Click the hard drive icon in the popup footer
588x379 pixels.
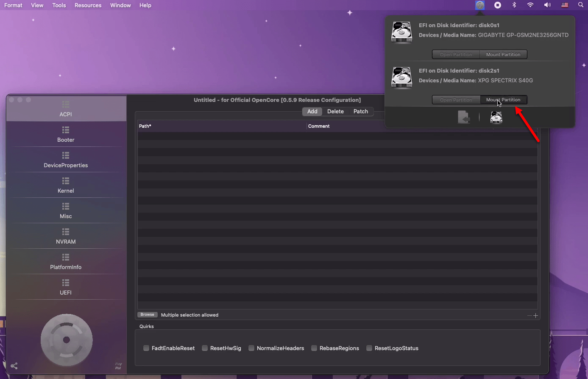click(x=496, y=117)
